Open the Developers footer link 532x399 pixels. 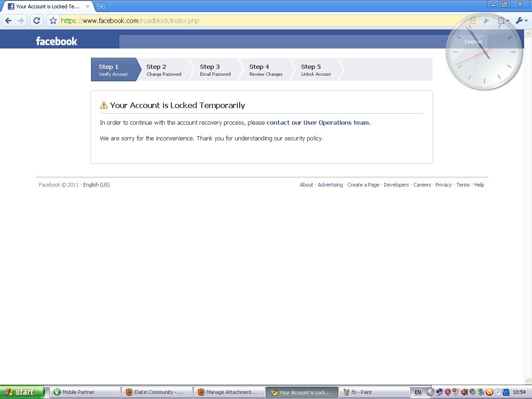coord(396,185)
